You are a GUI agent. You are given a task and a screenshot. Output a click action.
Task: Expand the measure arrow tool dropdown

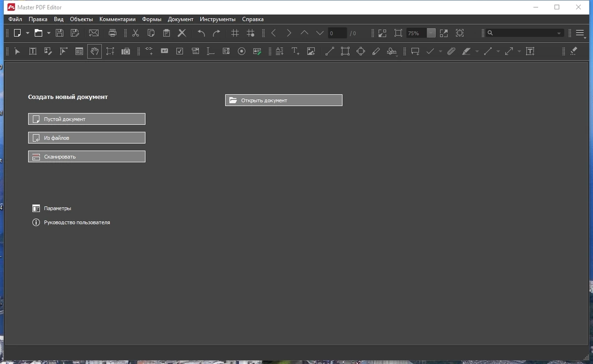[x=519, y=51]
